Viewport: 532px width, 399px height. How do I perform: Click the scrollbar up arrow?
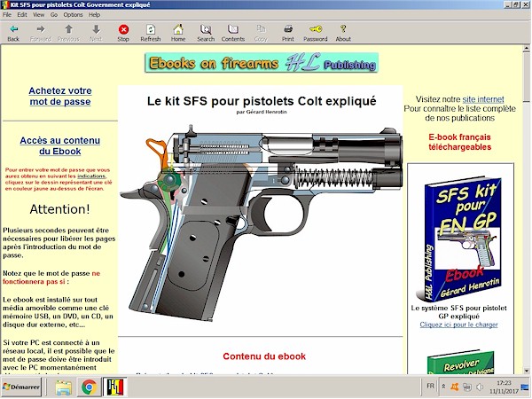[x=527, y=49]
